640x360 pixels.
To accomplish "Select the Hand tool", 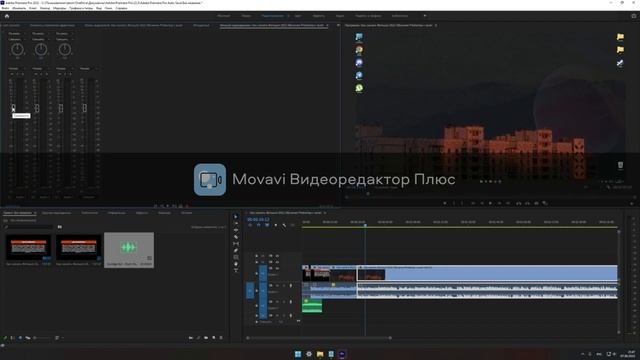I will click(x=236, y=264).
